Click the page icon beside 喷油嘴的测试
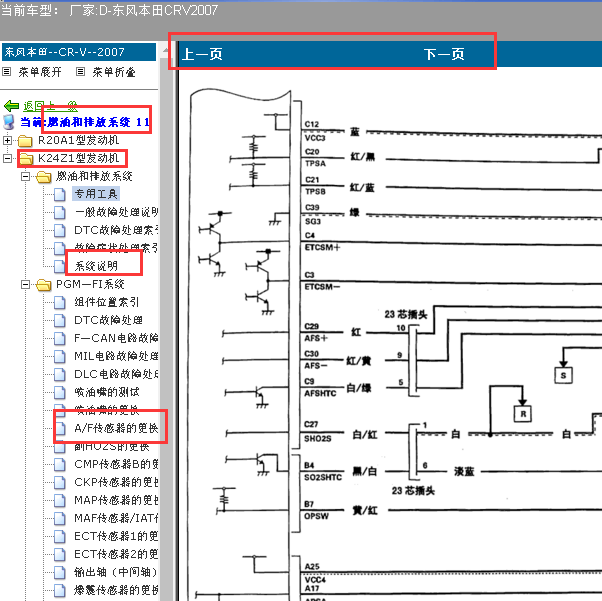602x601 pixels. pyautogui.click(x=60, y=392)
